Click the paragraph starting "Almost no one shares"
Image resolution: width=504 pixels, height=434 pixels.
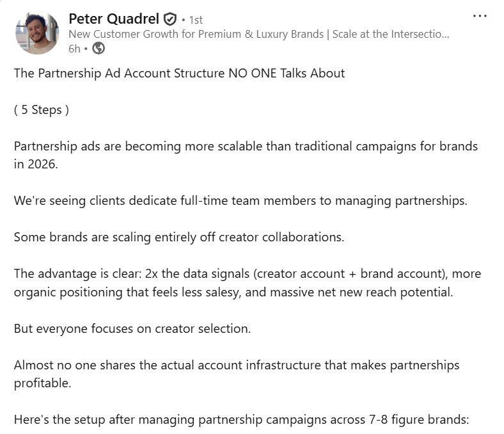pos(237,365)
